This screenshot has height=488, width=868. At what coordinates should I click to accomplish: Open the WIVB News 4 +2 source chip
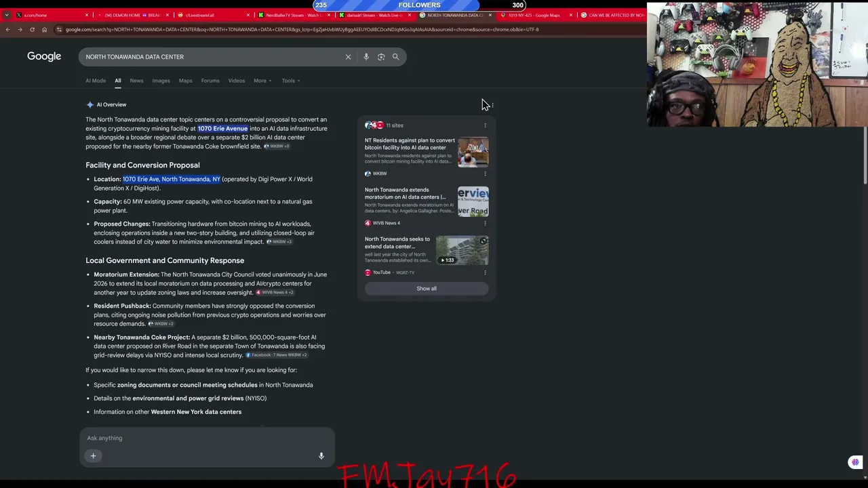click(275, 293)
